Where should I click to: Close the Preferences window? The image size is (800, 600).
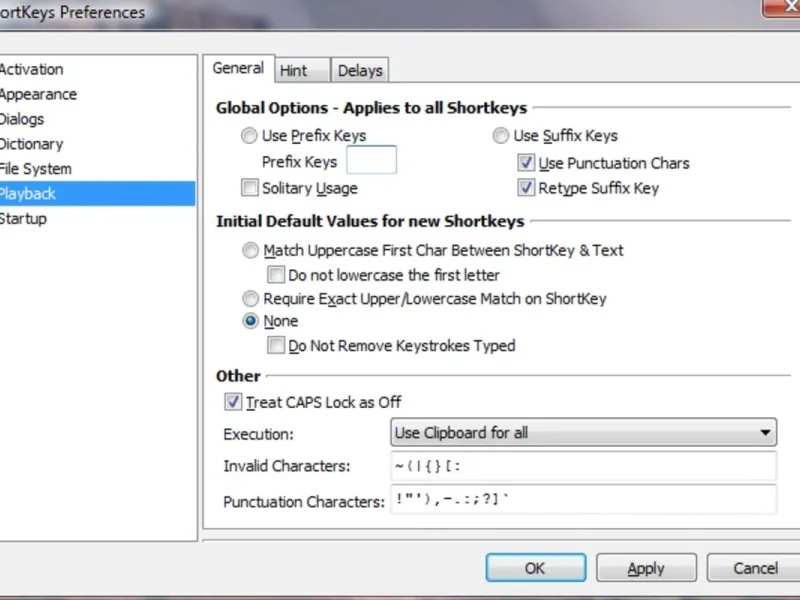(783, 8)
